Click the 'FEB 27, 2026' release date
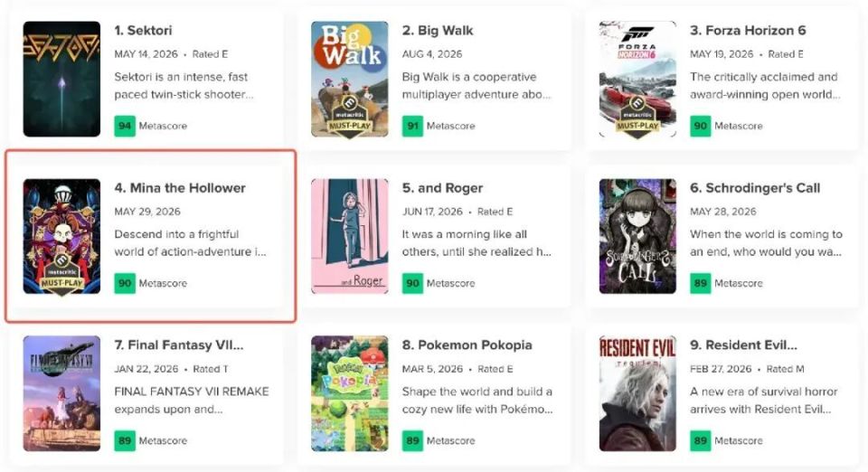The height and width of the screenshot is (472, 868). click(721, 369)
